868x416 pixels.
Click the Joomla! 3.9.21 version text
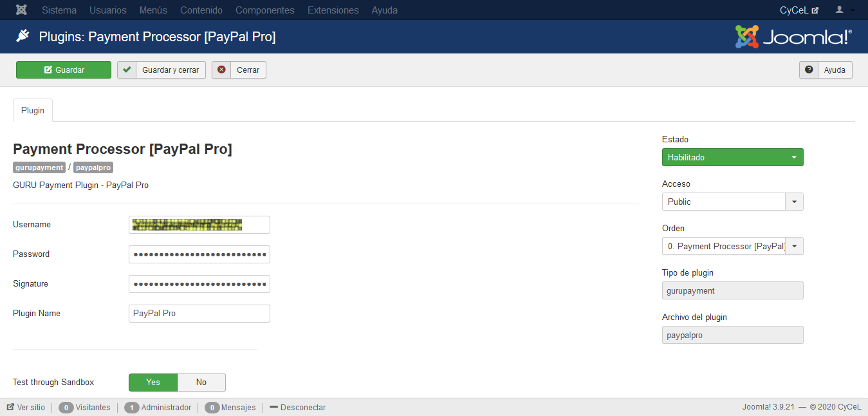[768, 408]
